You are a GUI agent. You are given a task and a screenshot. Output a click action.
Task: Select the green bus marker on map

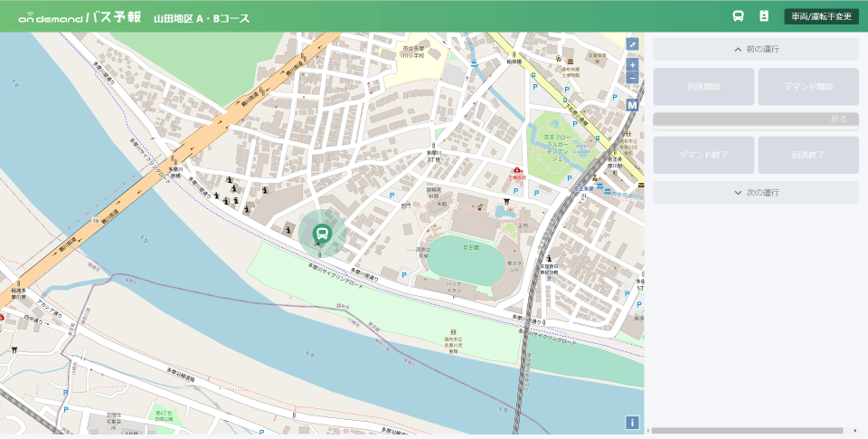(322, 233)
